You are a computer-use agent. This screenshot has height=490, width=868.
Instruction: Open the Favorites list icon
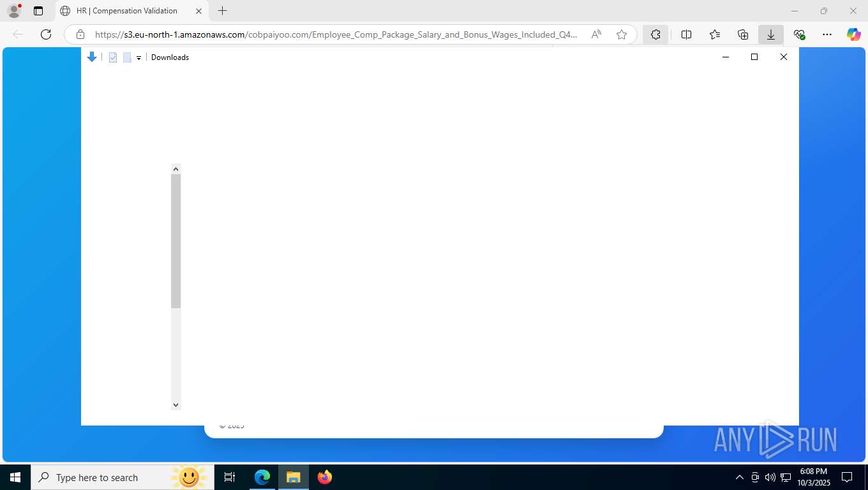point(715,34)
